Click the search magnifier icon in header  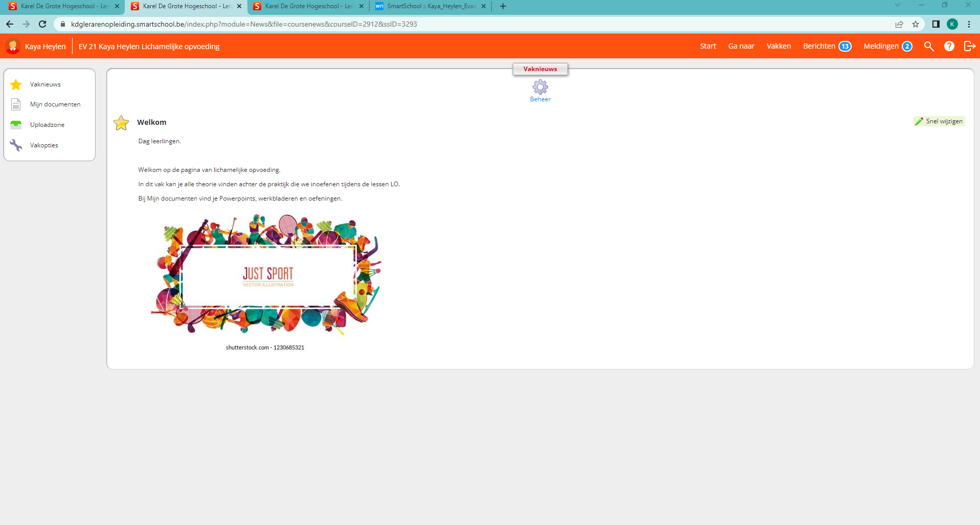click(929, 47)
